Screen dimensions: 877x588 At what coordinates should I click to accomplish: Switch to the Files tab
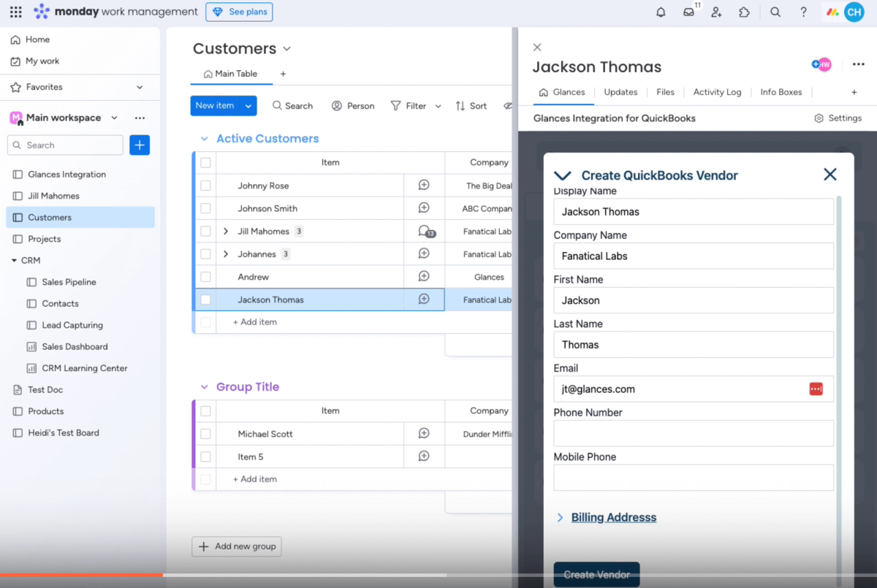point(665,92)
